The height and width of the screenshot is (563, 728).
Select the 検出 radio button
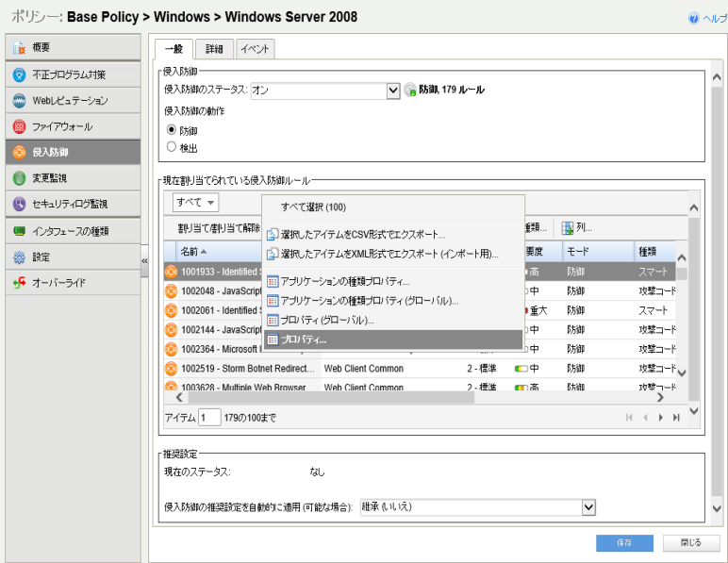(x=172, y=147)
